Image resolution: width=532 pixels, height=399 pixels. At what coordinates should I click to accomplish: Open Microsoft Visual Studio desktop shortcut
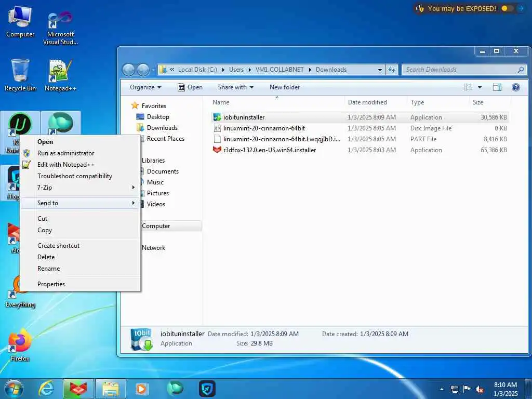[x=60, y=28]
